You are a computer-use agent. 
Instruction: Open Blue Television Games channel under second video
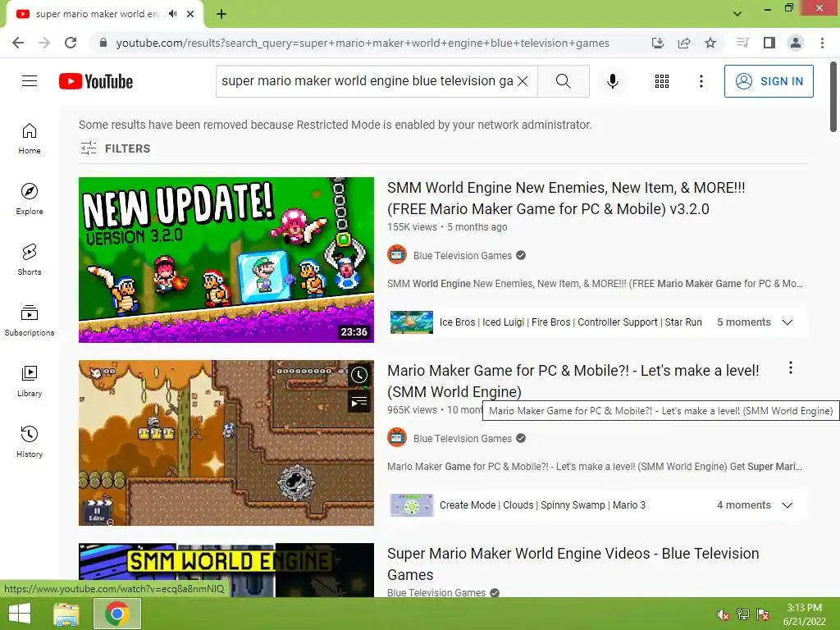[x=463, y=438]
